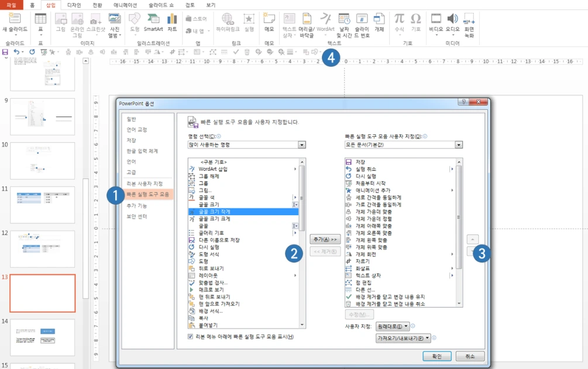Select 글꼴 크기 크게 command in list

[x=243, y=219]
